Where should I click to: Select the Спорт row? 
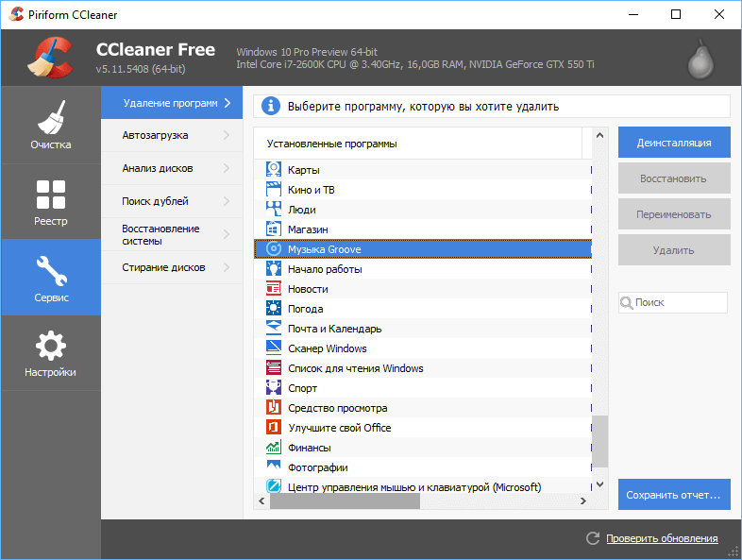coord(423,388)
